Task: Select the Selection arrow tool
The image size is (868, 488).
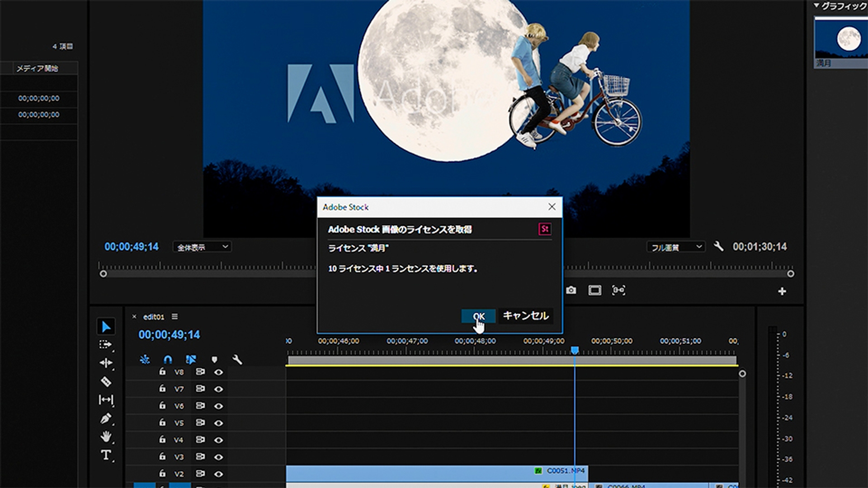Action: (106, 326)
